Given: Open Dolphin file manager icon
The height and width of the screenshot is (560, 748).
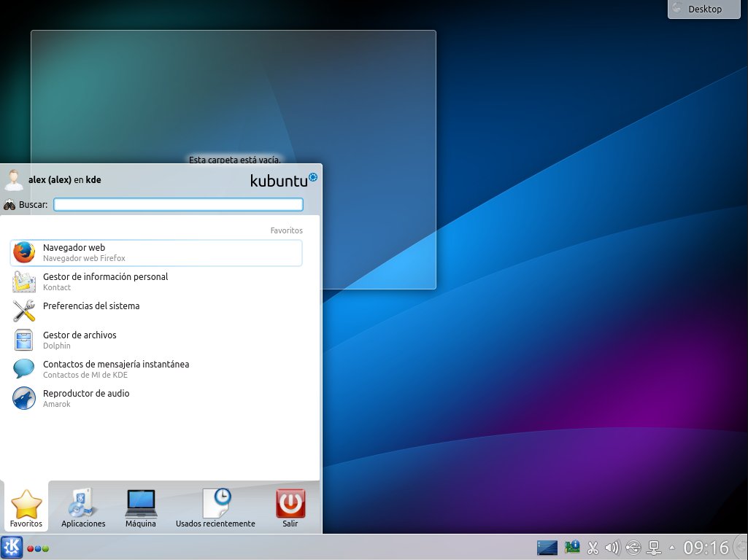Looking at the screenshot, I should pos(24,340).
